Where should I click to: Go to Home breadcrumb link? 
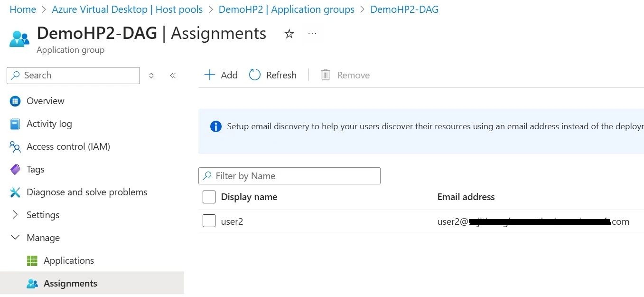[23, 10]
